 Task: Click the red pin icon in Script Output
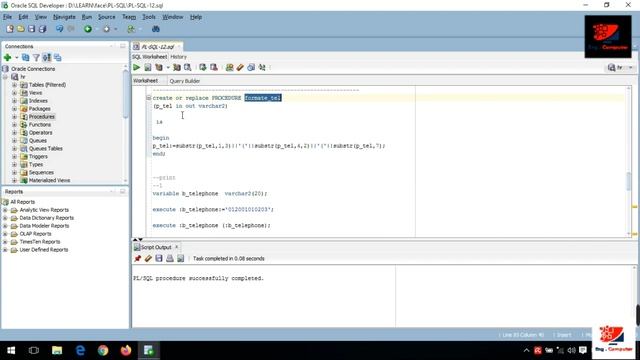pos(138,258)
